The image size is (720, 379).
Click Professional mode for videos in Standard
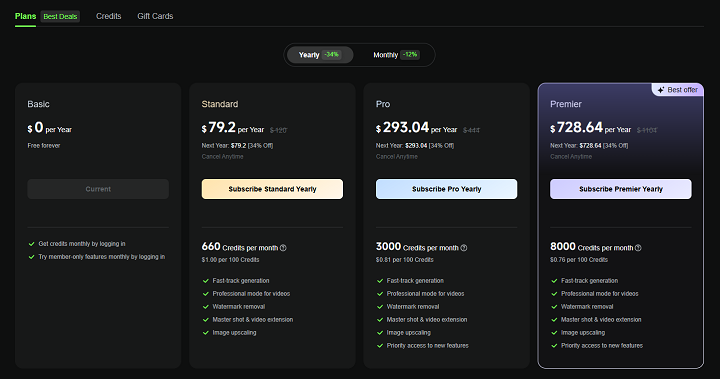[251, 294]
